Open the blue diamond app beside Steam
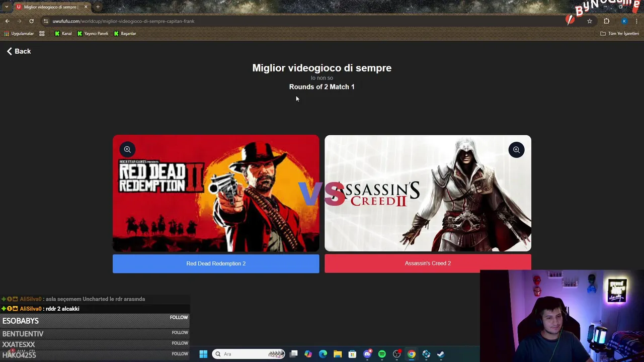 click(426, 354)
